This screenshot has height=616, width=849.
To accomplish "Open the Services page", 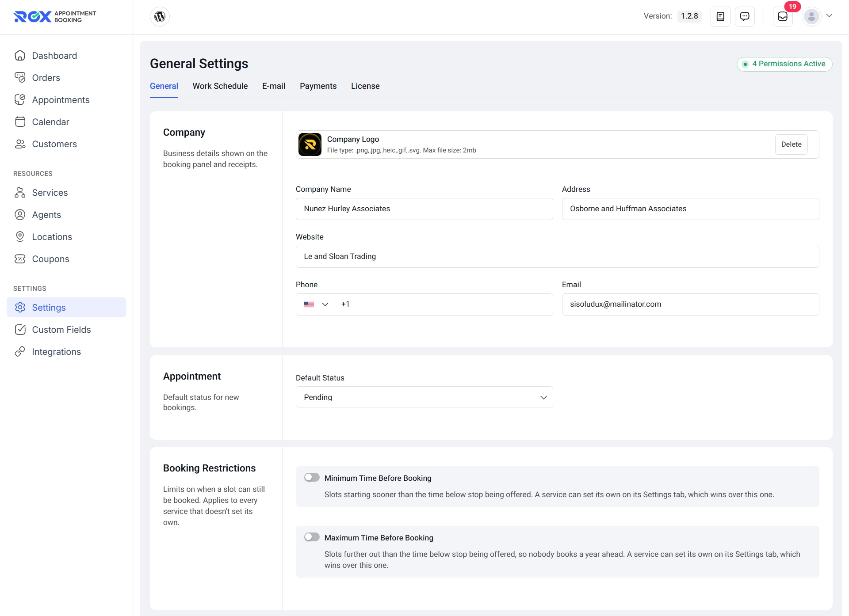I will tap(66, 193).
